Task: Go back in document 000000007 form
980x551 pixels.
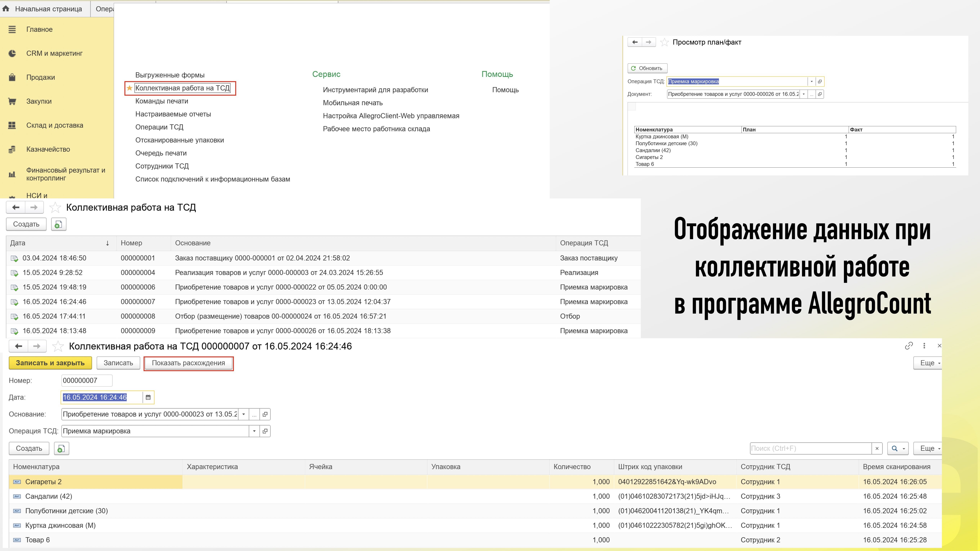Action: click(x=18, y=346)
